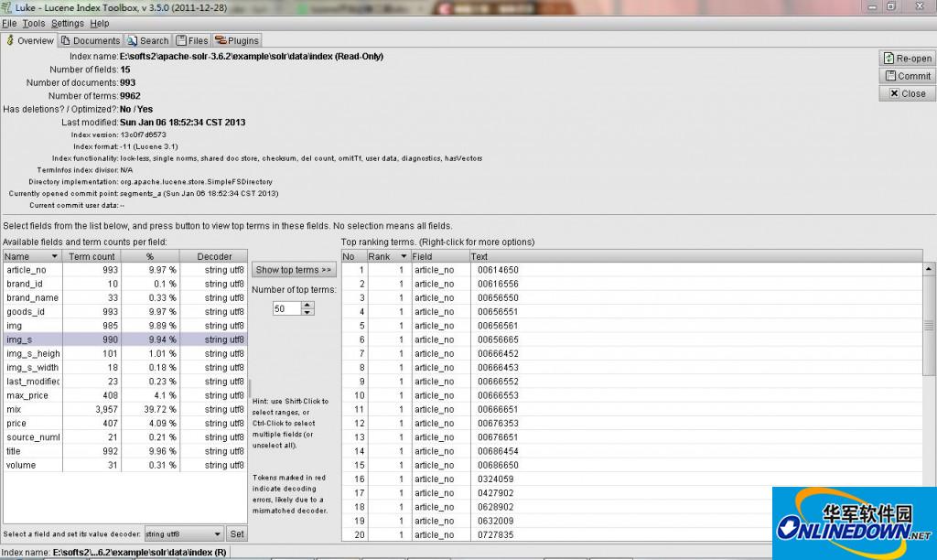Viewport: 937px width, 560px height.
Task: Click the Commit button
Action: (x=907, y=76)
